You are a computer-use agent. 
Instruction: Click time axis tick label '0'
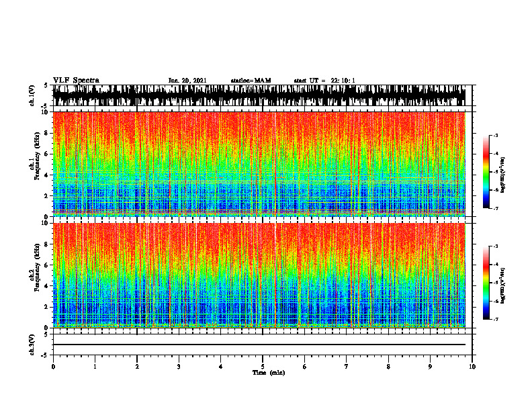pos(53,367)
